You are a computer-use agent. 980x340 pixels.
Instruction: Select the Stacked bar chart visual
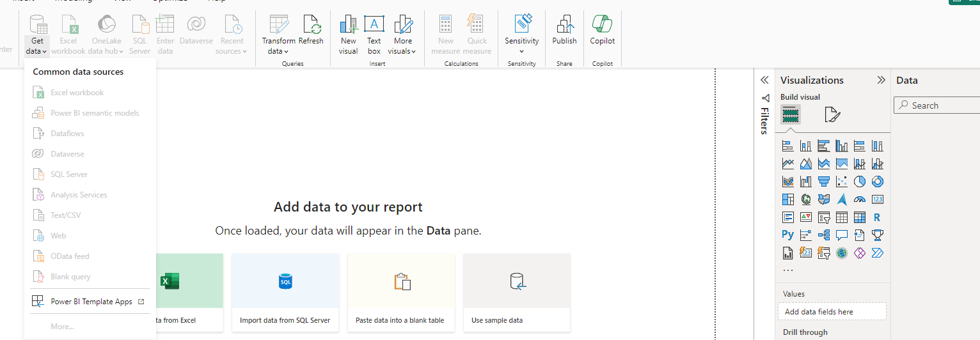[788, 146]
